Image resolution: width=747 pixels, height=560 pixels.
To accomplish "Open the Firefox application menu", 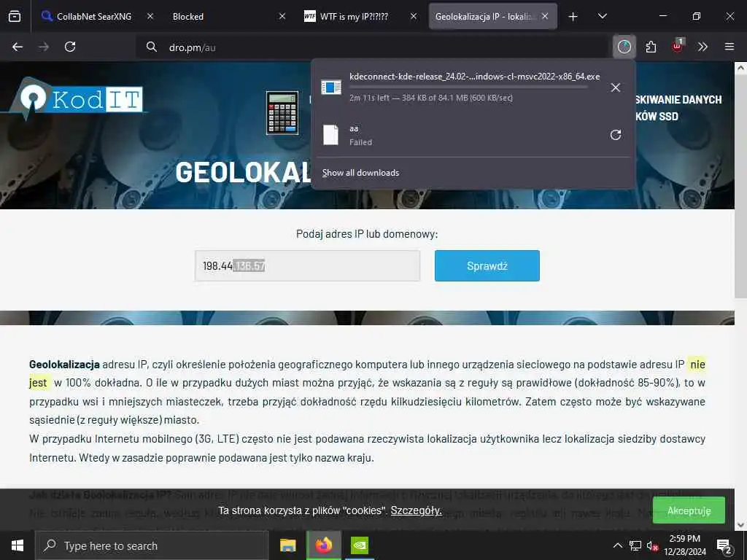I will (729, 47).
